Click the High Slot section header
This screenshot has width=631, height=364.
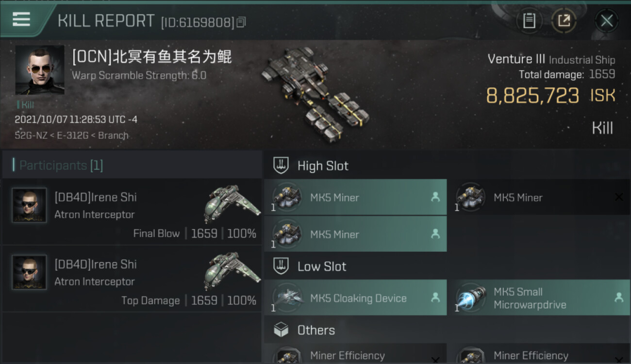[447, 165]
